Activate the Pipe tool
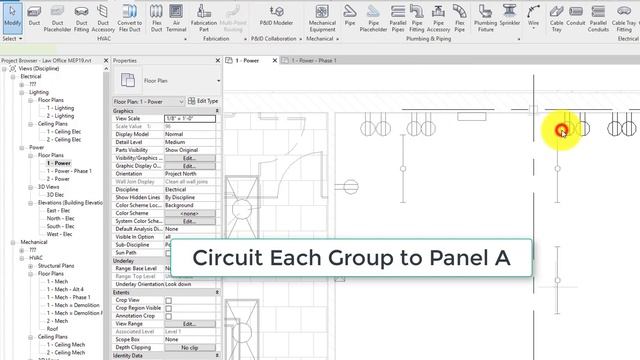The height and width of the screenshot is (360, 640). (x=350, y=16)
